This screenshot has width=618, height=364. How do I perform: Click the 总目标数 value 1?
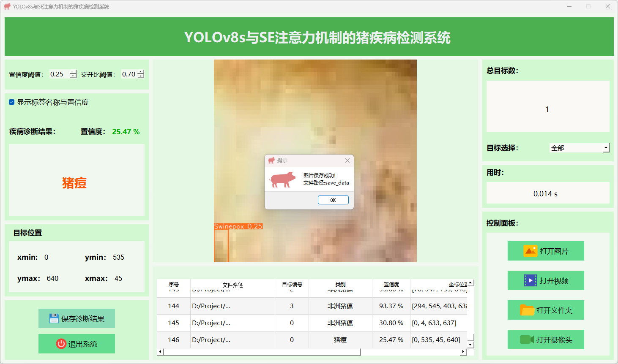tap(547, 109)
